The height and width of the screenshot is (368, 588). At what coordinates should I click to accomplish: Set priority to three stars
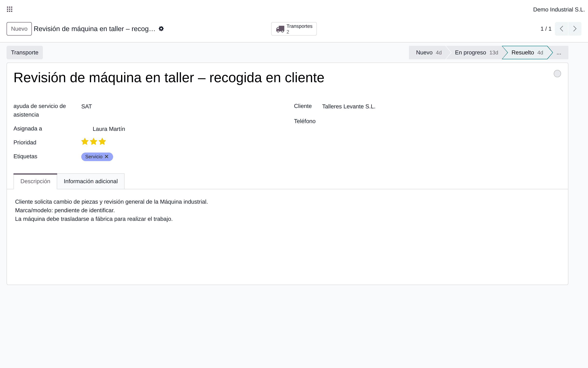point(102,141)
